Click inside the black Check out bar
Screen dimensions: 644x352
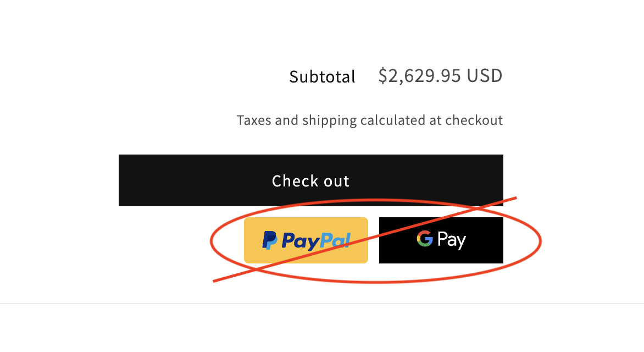point(310,180)
